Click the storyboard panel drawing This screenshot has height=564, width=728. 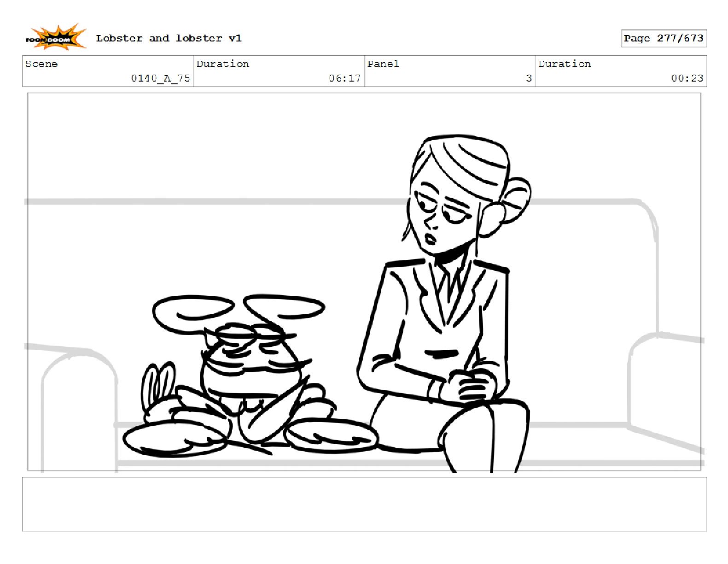pyautogui.click(x=364, y=282)
